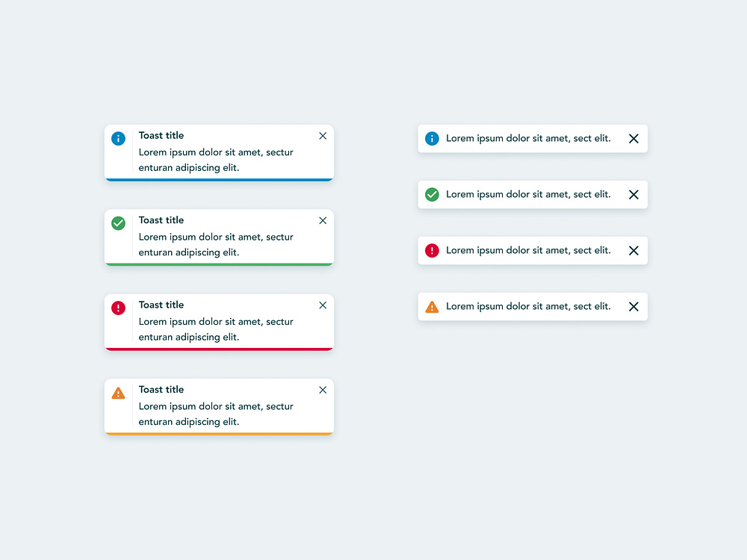Click the orange warning triangle in the titled toast
This screenshot has width=747, height=560.
coord(118,393)
